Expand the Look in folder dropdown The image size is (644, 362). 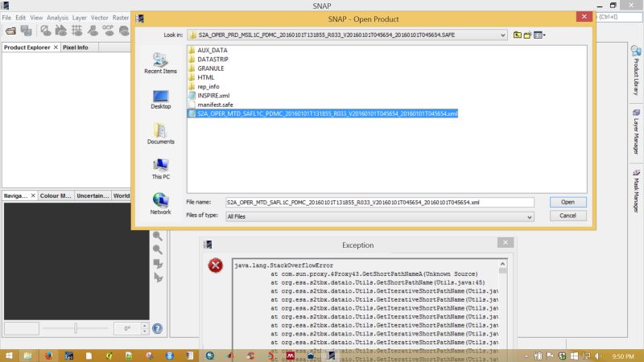coord(502,35)
